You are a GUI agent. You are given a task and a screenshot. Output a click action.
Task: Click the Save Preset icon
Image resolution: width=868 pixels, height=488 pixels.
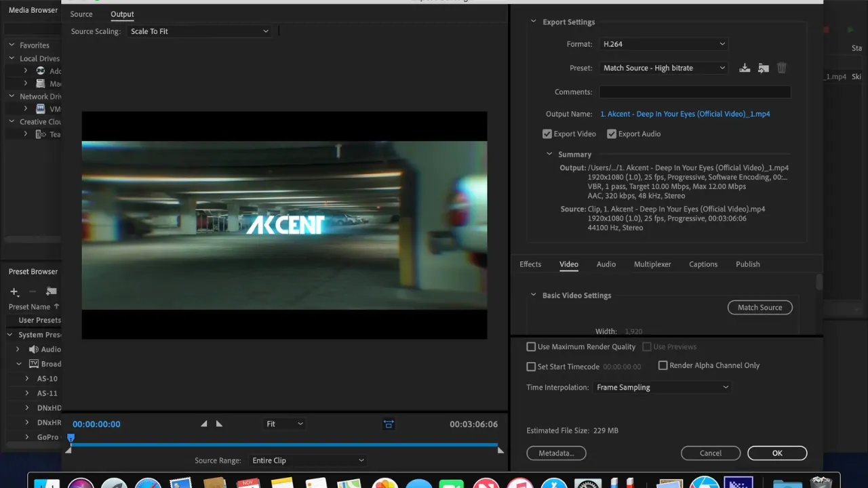(745, 68)
